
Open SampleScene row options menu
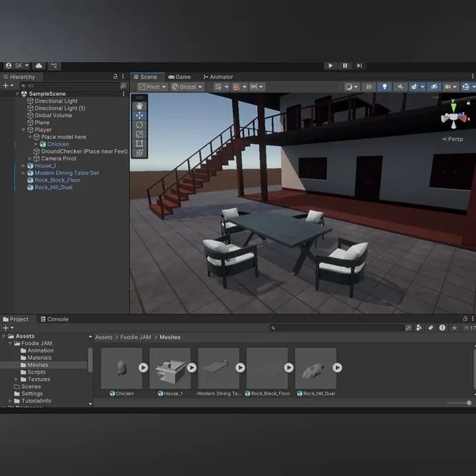124,94
